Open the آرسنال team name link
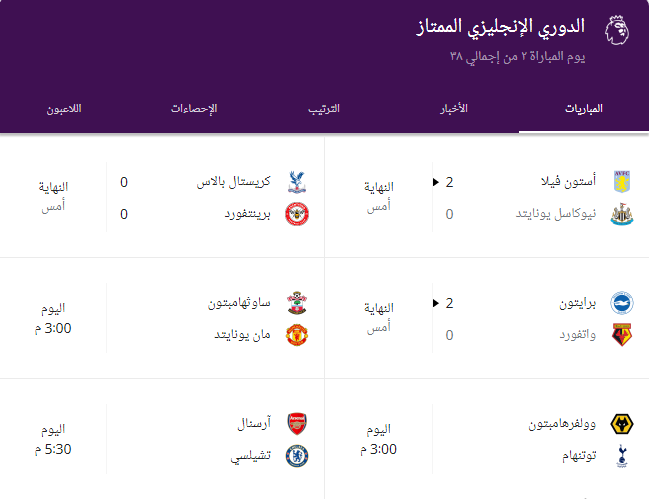 click(254, 423)
